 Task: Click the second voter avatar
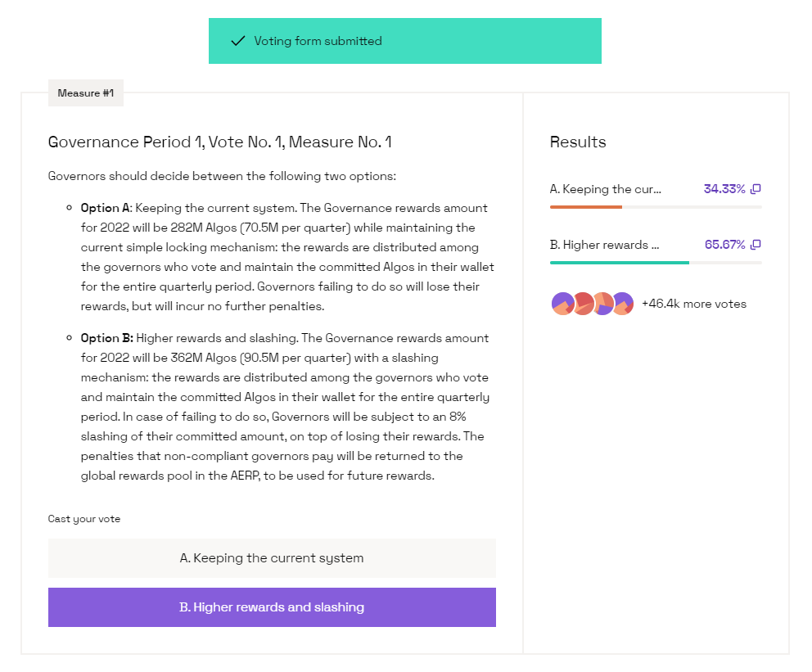tap(583, 304)
